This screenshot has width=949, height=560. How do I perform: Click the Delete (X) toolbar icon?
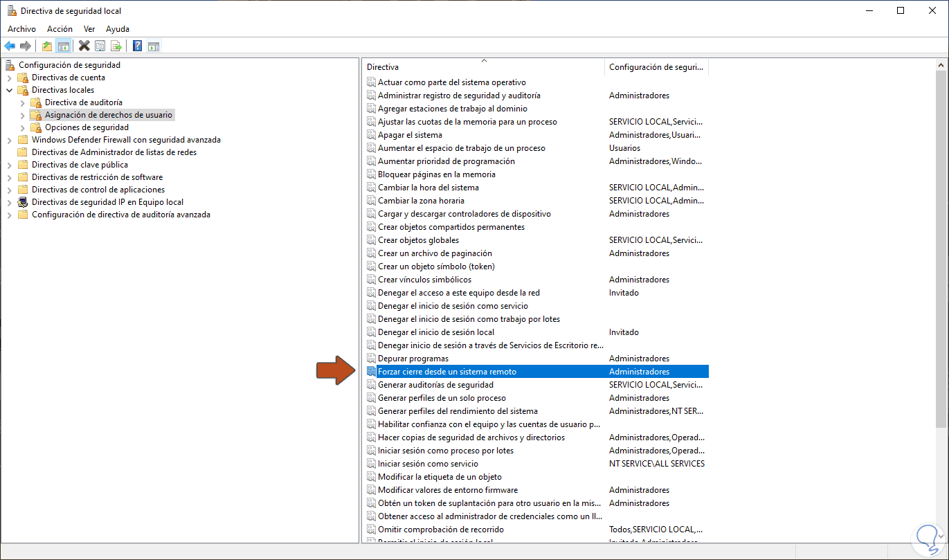click(x=84, y=46)
